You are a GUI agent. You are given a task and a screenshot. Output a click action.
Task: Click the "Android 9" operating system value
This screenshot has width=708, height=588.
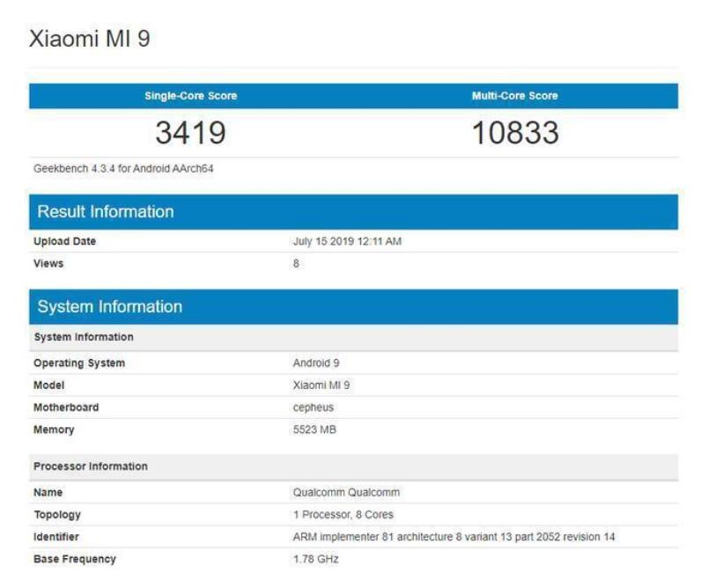coord(316,363)
